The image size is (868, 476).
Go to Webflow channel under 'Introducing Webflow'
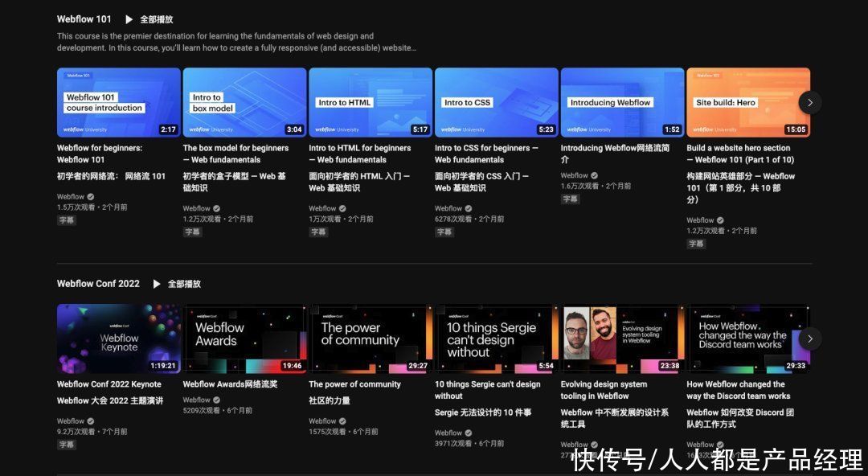(x=575, y=175)
